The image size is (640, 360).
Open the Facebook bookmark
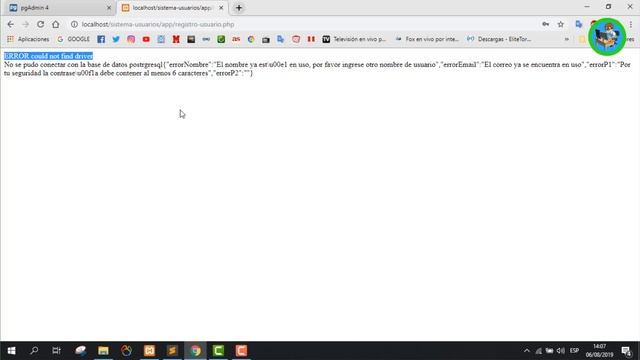[x=101, y=39]
